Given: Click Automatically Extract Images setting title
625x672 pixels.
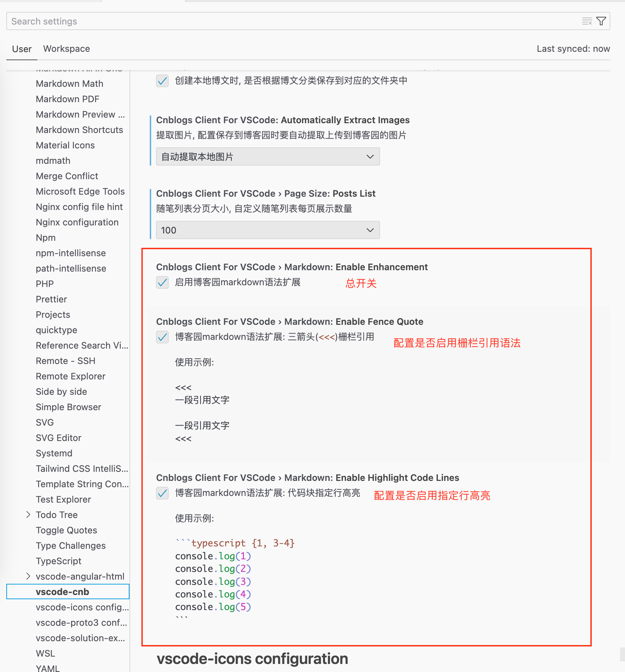Looking at the screenshot, I should click(283, 120).
